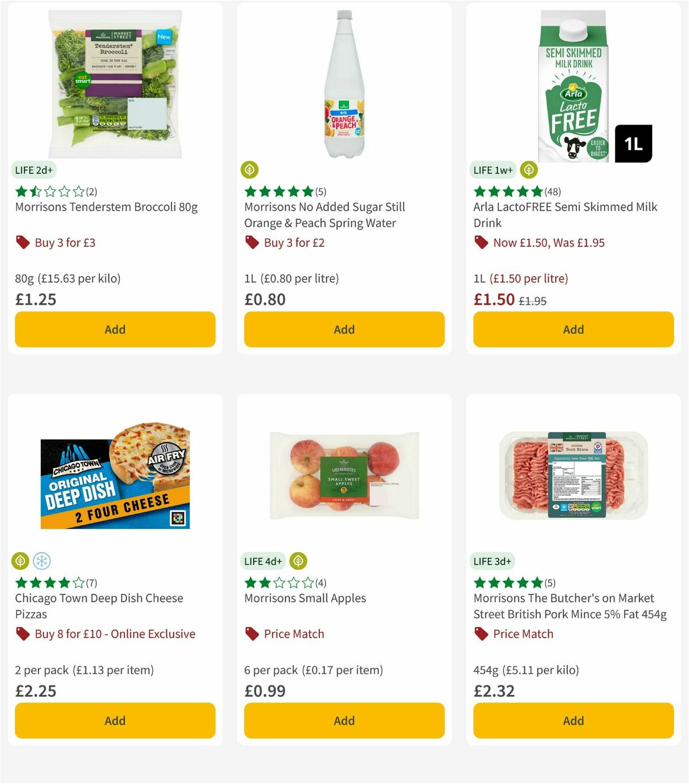689x784 pixels.
Task: Click the organic icon next to the Small Apples LIFE badge
Action: 297,561
